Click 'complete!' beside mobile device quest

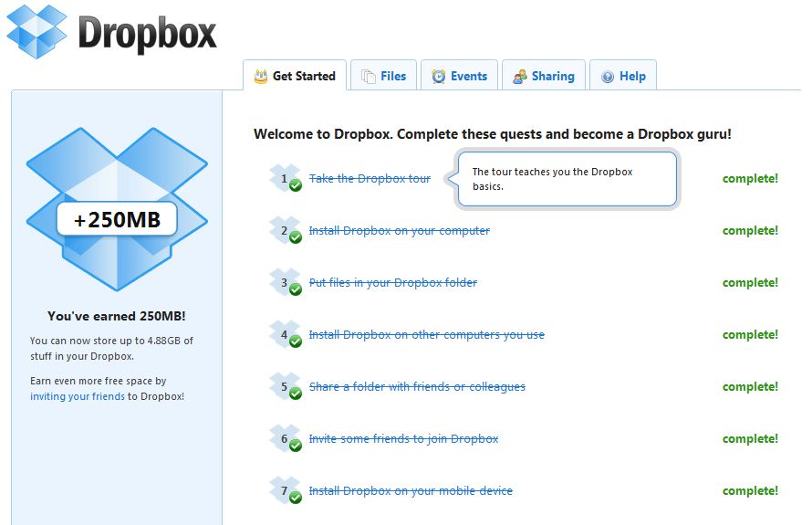coord(750,491)
